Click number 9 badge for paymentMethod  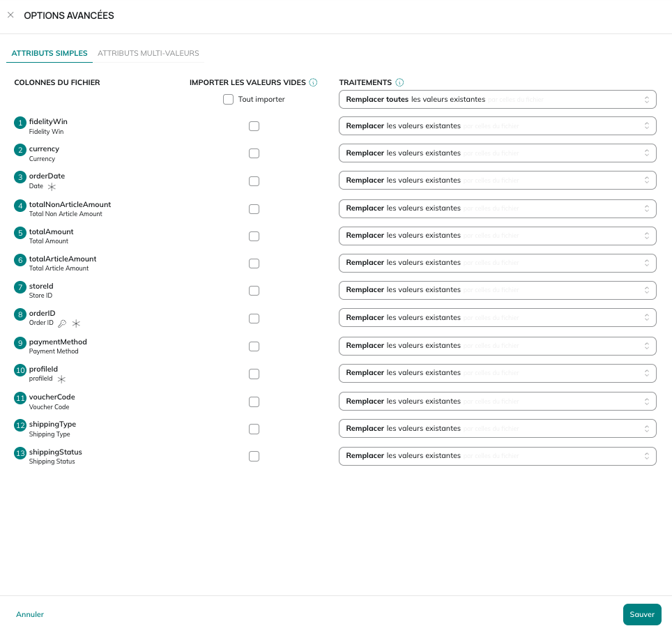pyautogui.click(x=20, y=343)
